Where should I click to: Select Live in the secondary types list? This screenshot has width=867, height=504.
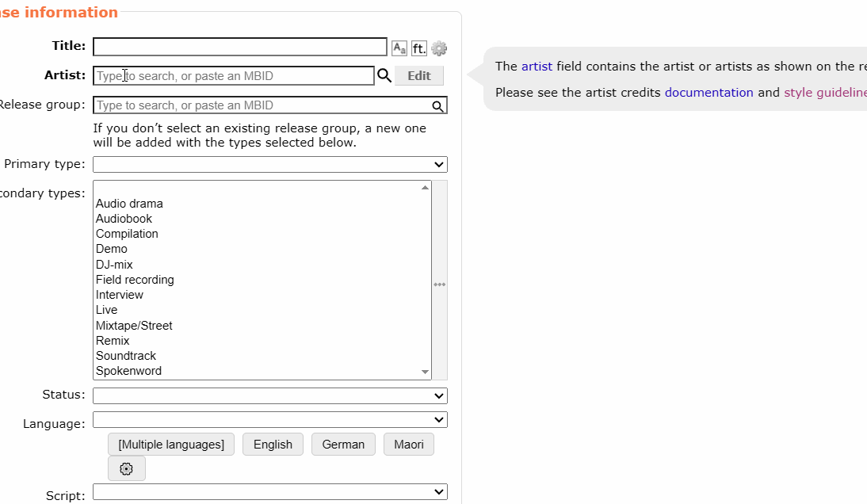coord(106,310)
